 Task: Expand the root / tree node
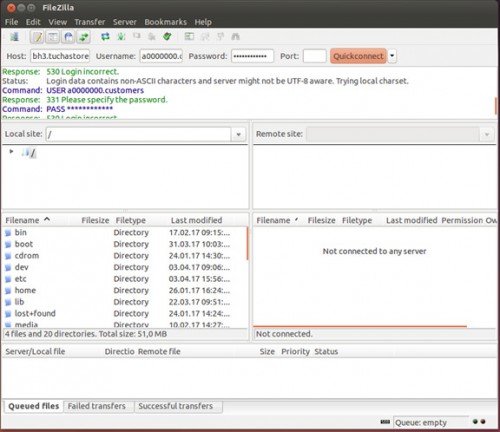[x=11, y=152]
